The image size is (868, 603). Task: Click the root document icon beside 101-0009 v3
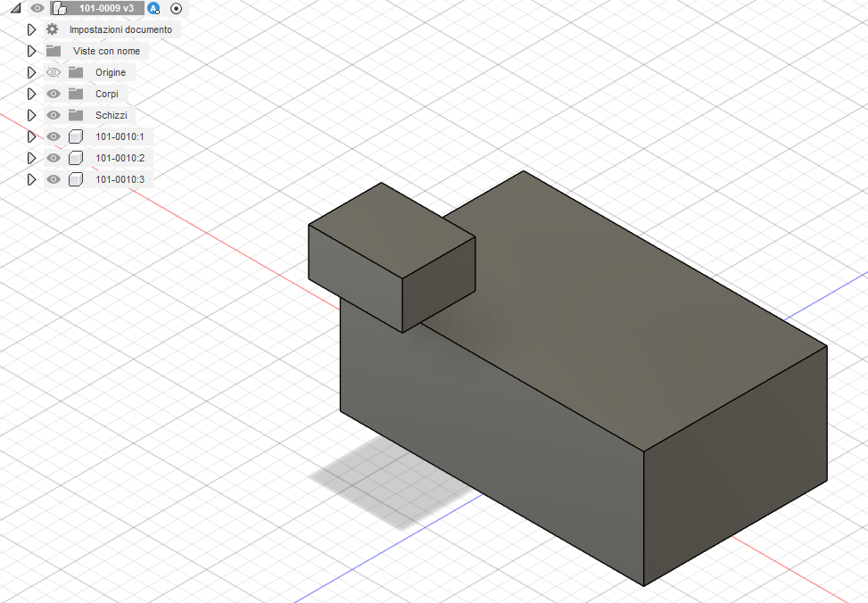coord(60,8)
